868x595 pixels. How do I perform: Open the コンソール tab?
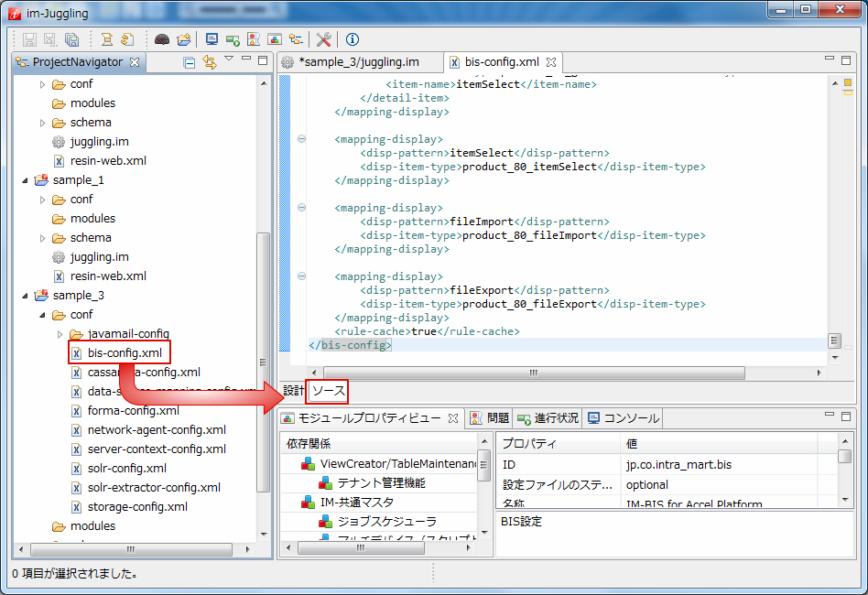(623, 418)
